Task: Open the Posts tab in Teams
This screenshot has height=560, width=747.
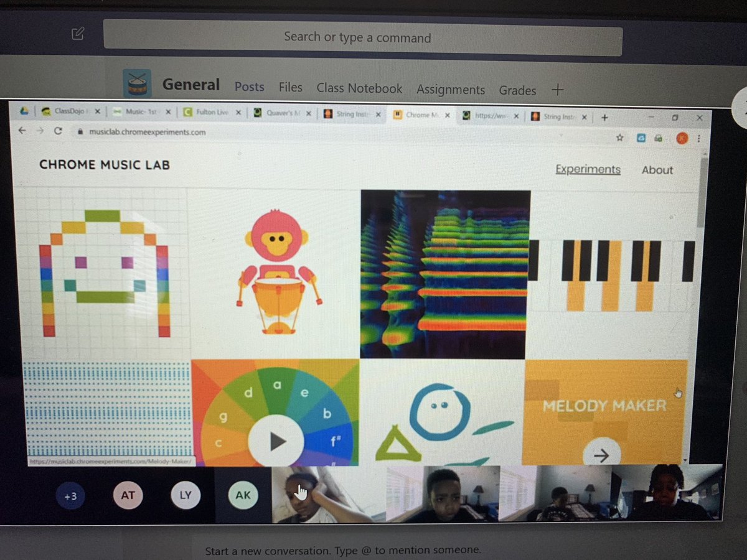Action: coord(249,87)
